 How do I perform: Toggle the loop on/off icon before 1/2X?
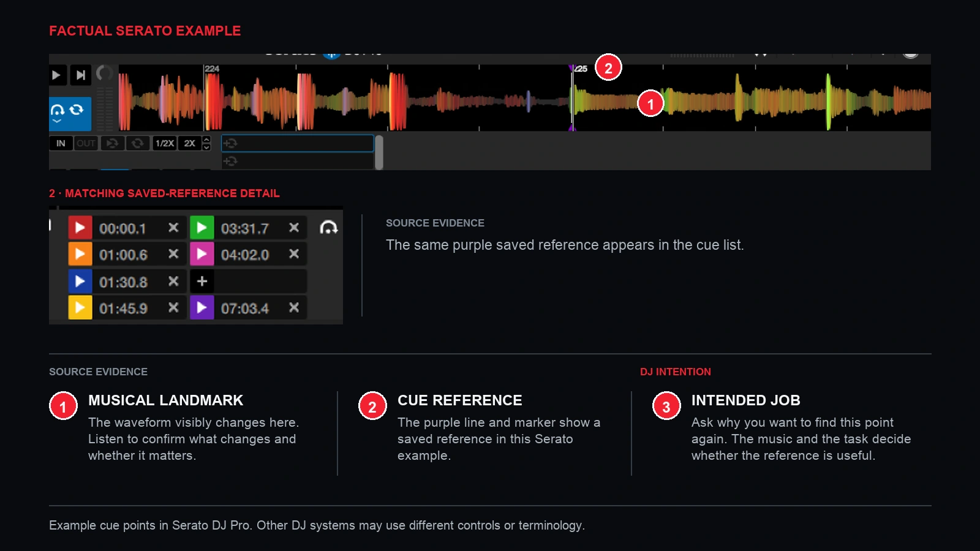138,143
